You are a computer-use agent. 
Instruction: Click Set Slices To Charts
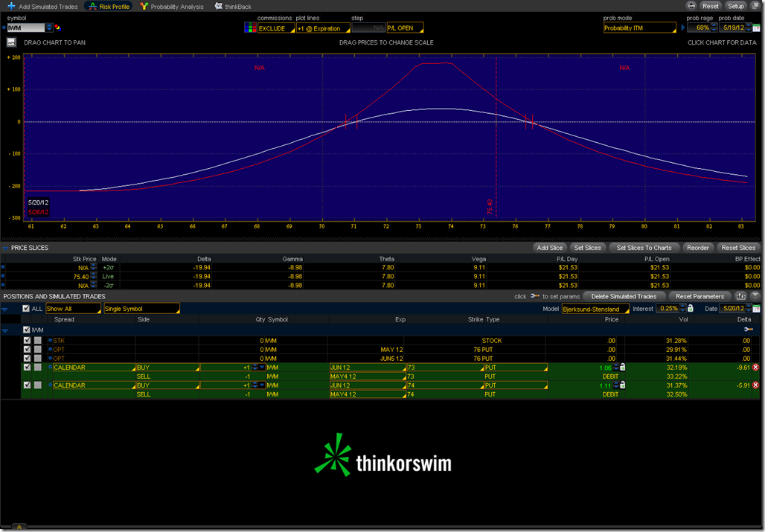[x=644, y=248]
